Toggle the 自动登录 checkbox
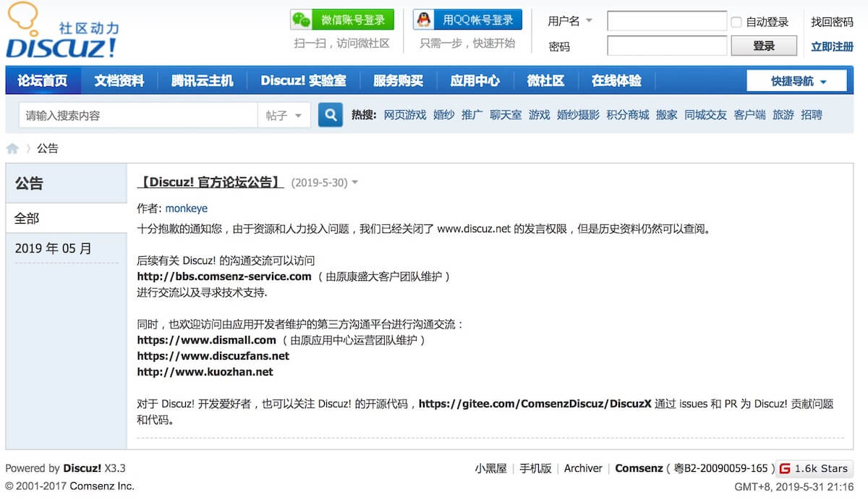This screenshot has width=868, height=503. [736, 22]
